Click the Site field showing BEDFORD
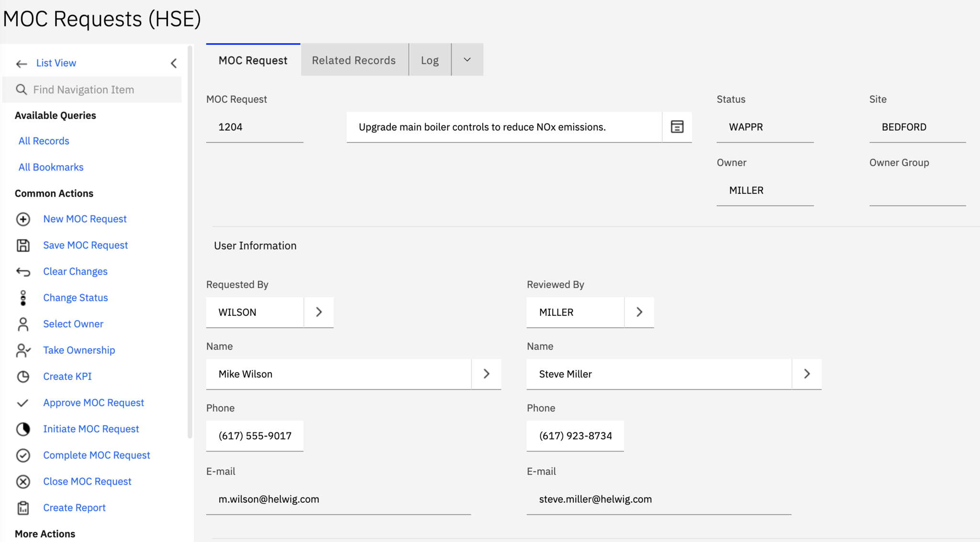Screen dimensions: 980x542 point(918,127)
